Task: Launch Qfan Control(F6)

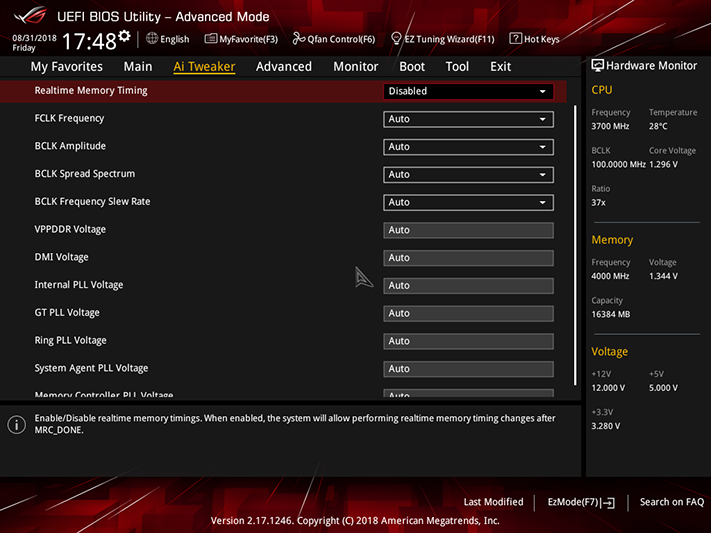Action: pyautogui.click(x=334, y=39)
